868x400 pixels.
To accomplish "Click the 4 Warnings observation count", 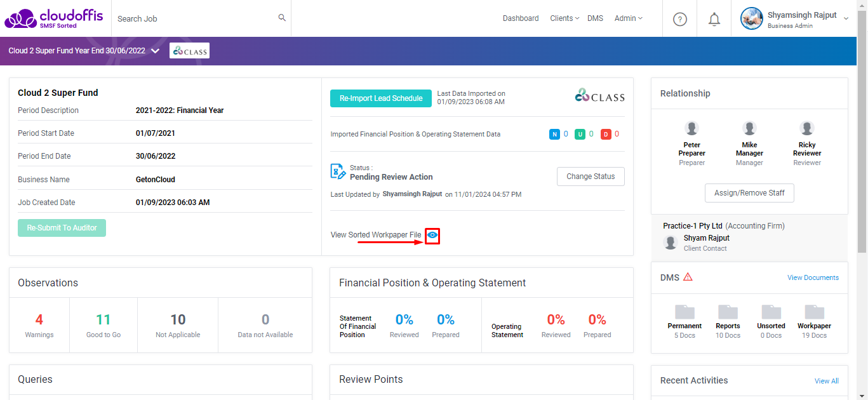I will click(x=39, y=319).
